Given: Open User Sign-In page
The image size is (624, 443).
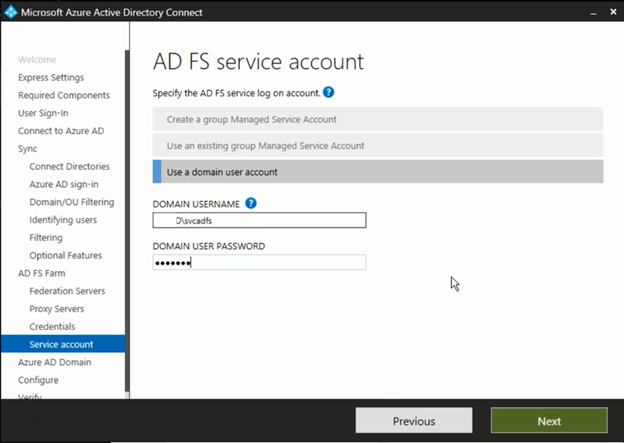Looking at the screenshot, I should click(x=43, y=113).
